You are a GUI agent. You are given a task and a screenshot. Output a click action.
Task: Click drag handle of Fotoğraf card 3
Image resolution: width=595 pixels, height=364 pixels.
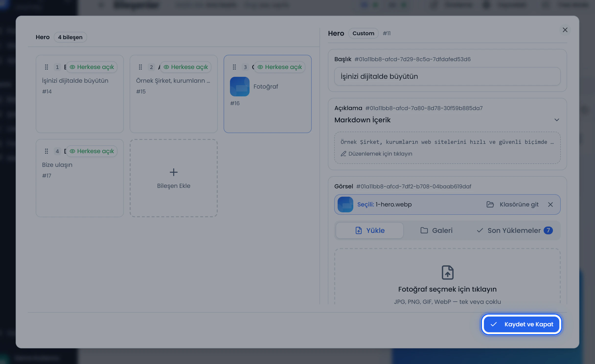tap(234, 67)
